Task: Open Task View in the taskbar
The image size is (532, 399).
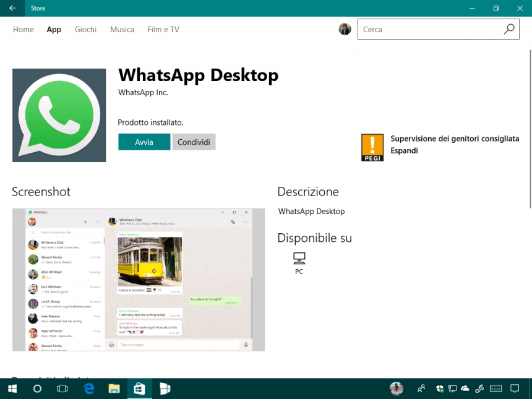Action: 62,388
